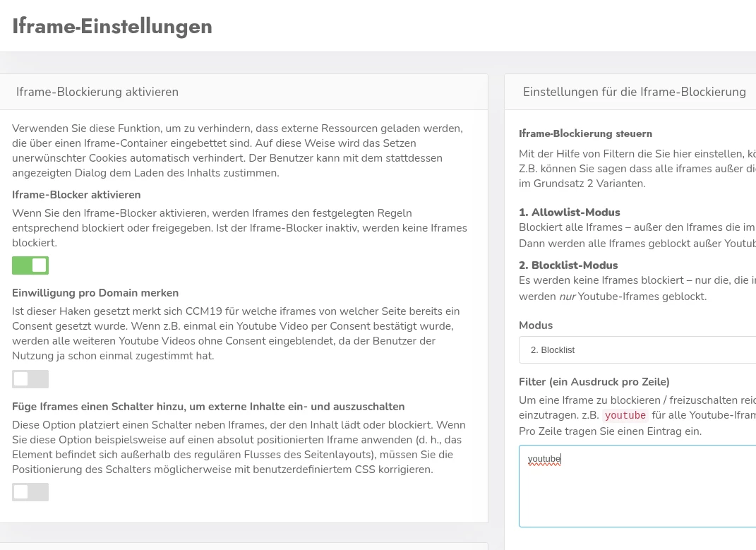Click the Iframe-Einstellungen page title

[x=112, y=26]
